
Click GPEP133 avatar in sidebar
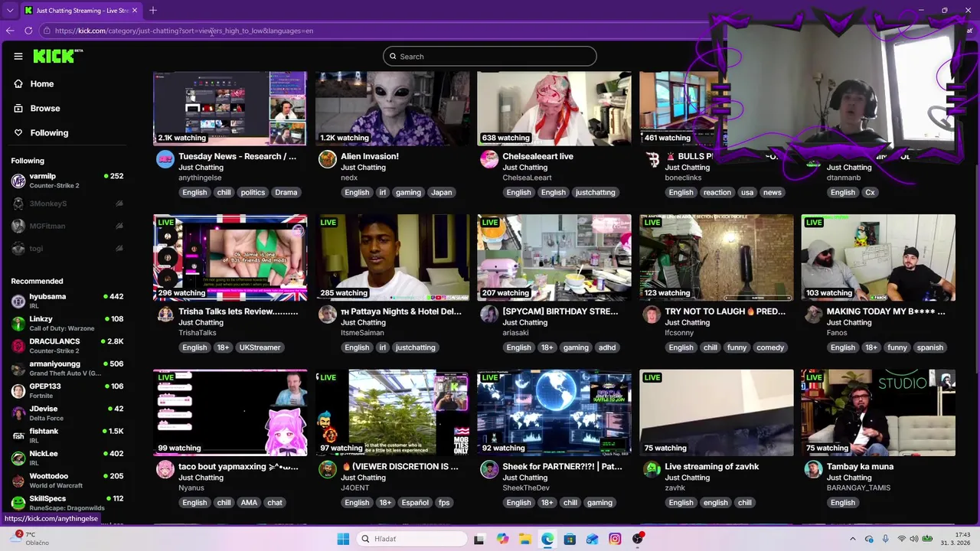18,390
